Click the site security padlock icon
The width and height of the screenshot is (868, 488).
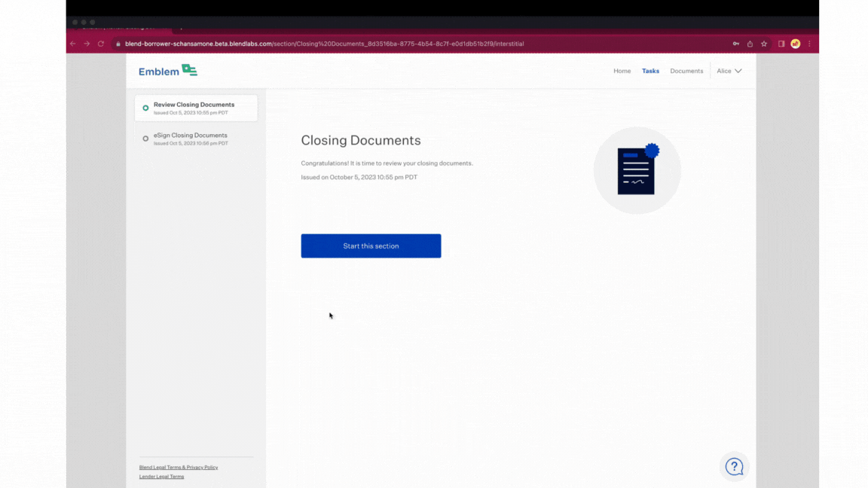118,44
